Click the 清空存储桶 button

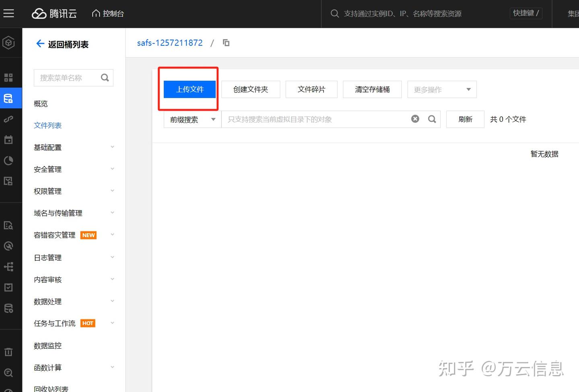[x=372, y=89]
